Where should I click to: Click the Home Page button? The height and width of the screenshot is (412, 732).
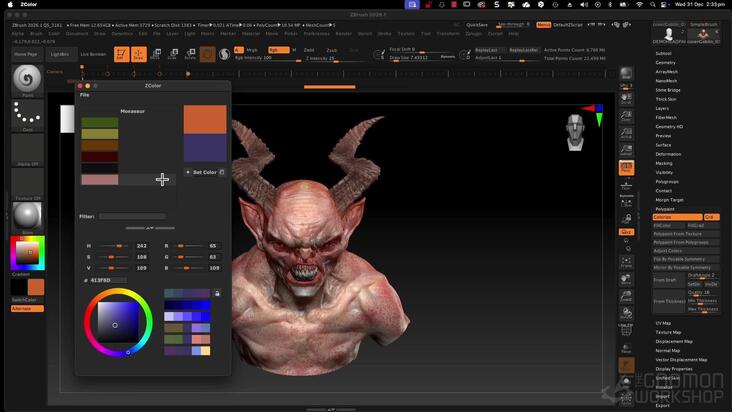pos(26,54)
